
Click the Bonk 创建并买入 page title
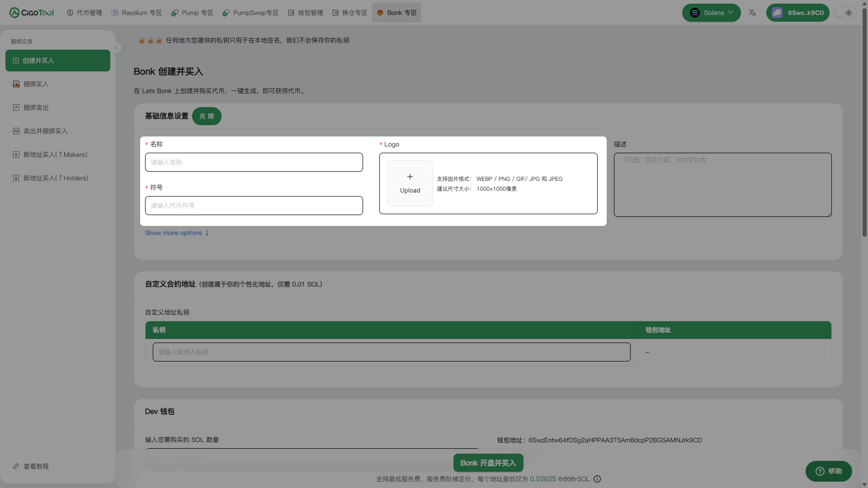168,71
